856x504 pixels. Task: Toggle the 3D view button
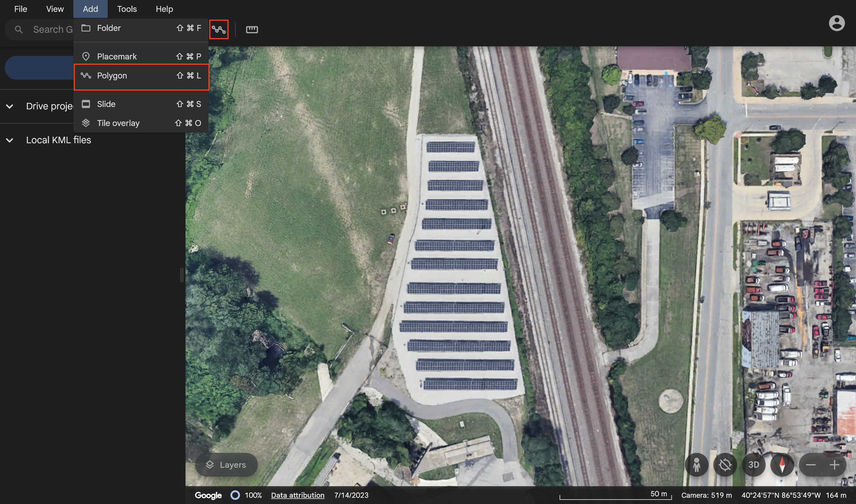point(753,464)
